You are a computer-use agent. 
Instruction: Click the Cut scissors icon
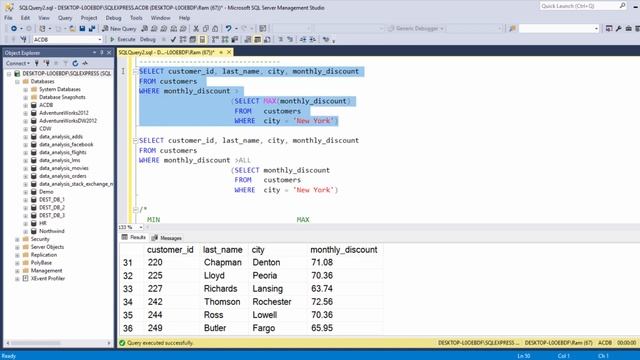coord(196,29)
